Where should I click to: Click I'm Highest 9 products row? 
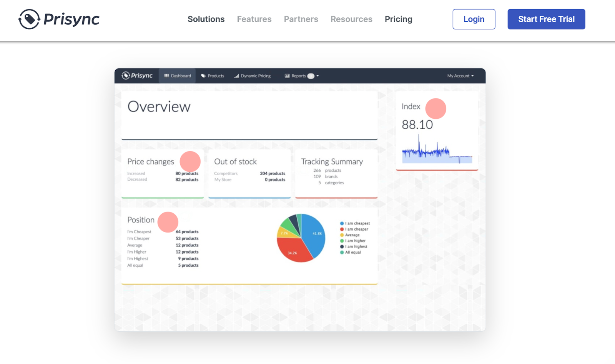(x=163, y=259)
